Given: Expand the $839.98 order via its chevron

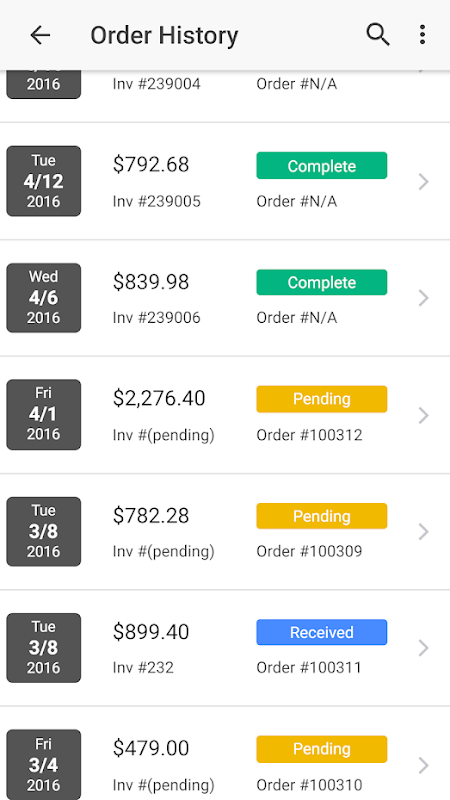Looking at the screenshot, I should pyautogui.click(x=423, y=298).
